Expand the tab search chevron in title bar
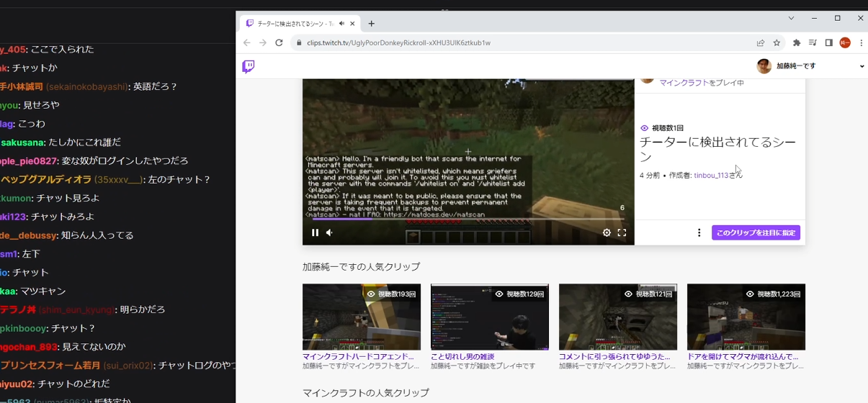Viewport: 868px width, 403px height. [x=791, y=18]
